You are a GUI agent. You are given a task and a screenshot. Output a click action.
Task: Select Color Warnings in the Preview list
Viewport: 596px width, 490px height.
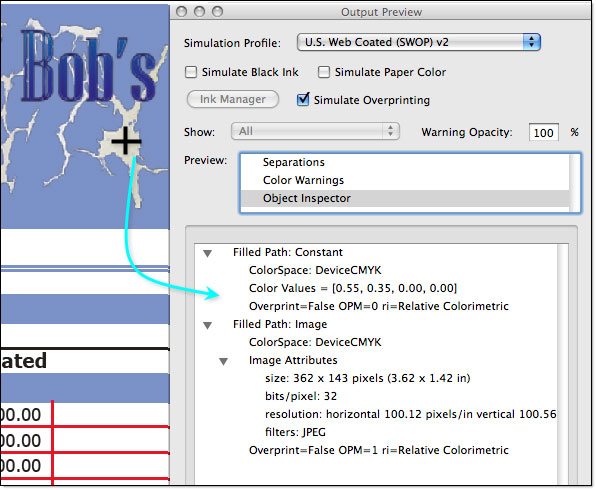303,180
